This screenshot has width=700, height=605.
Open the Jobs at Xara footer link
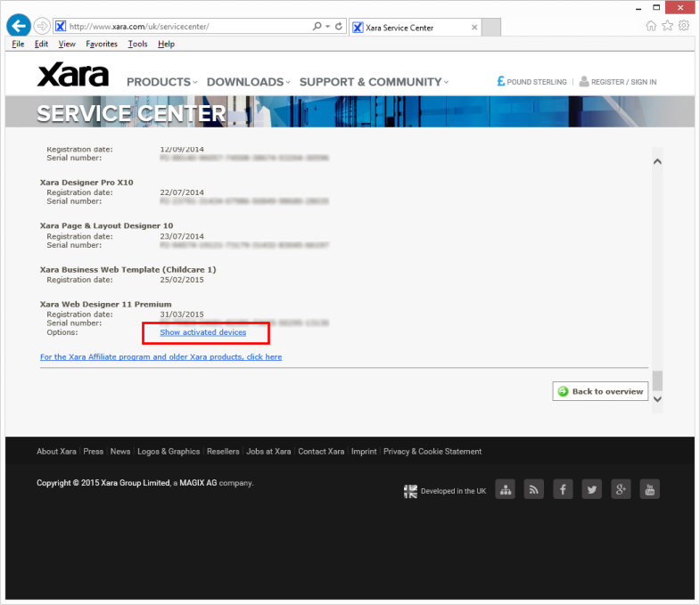pos(268,452)
